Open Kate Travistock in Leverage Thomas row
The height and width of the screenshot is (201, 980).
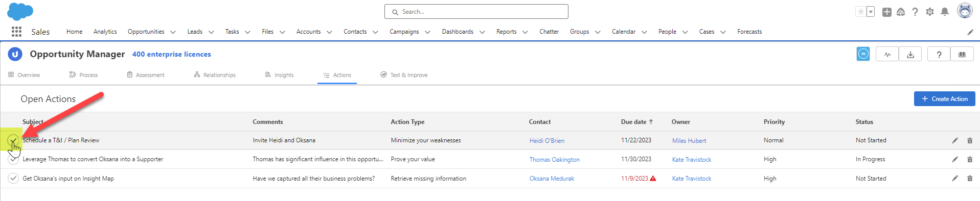692,160
